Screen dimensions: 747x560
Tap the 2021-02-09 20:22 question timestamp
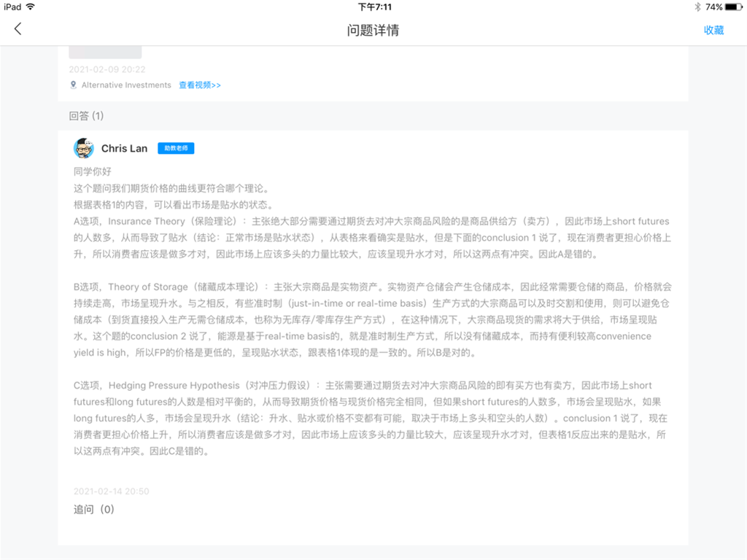click(107, 69)
